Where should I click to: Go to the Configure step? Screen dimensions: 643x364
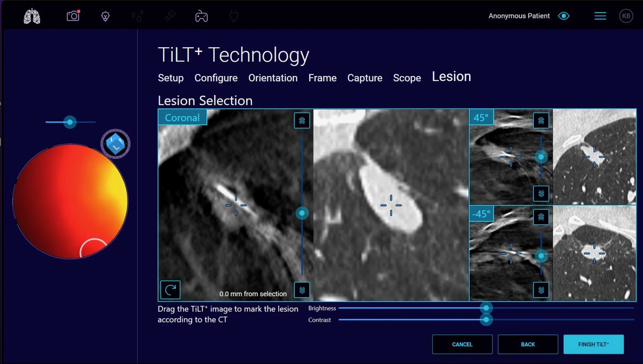pyautogui.click(x=216, y=78)
